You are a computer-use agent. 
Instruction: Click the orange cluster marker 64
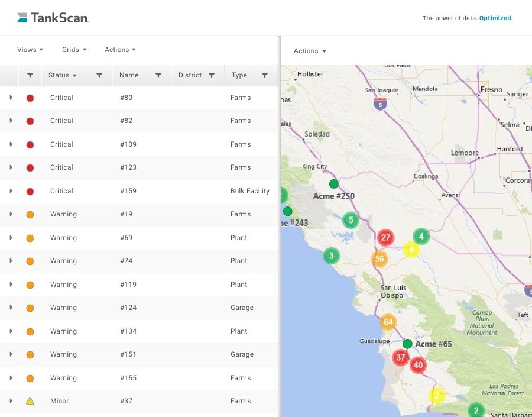coord(388,322)
